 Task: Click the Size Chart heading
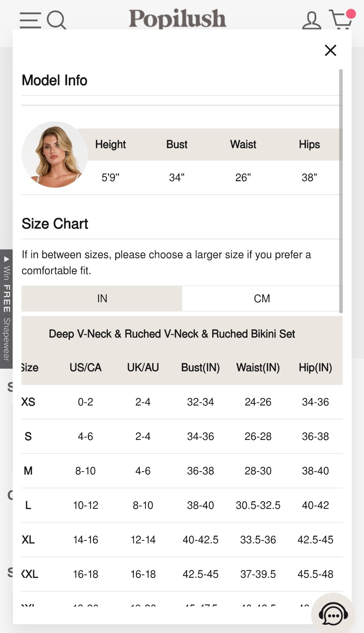pyautogui.click(x=55, y=224)
